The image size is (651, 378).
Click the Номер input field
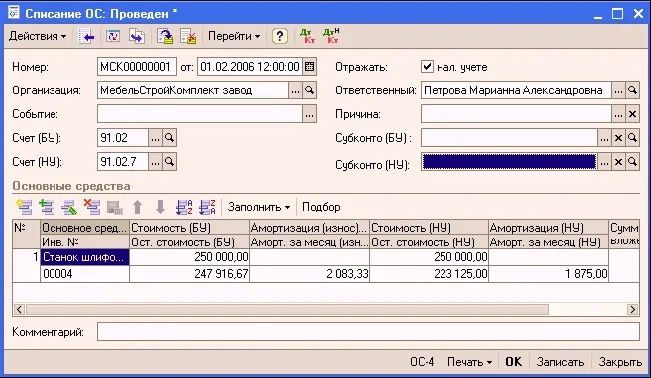137,66
